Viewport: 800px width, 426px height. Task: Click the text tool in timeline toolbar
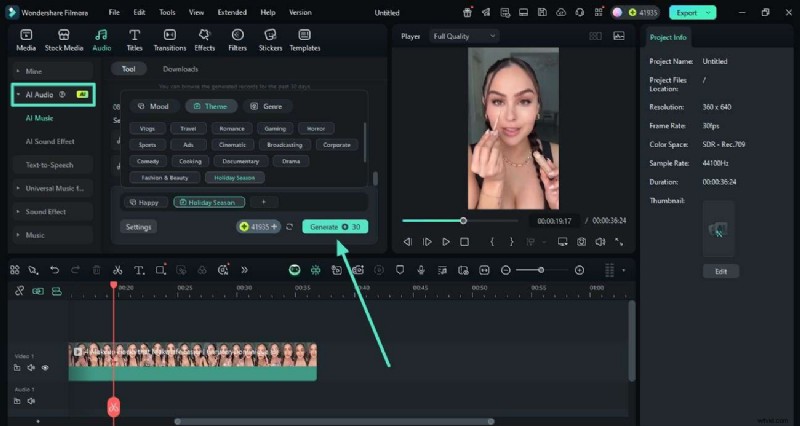click(139, 270)
